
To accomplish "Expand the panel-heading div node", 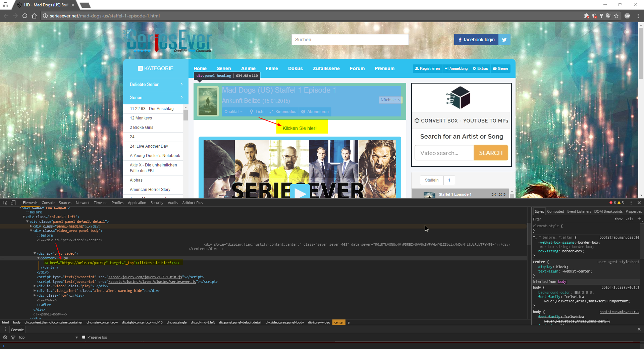I will tap(31, 226).
